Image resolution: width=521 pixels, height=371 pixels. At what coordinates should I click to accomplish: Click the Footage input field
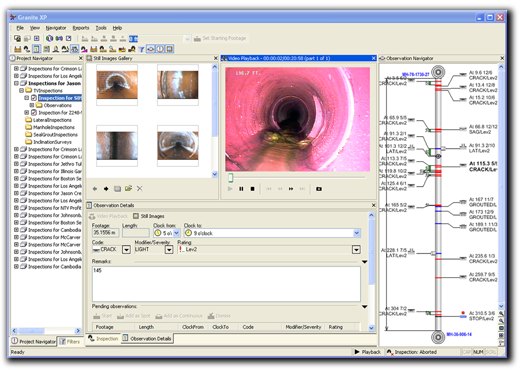point(105,233)
